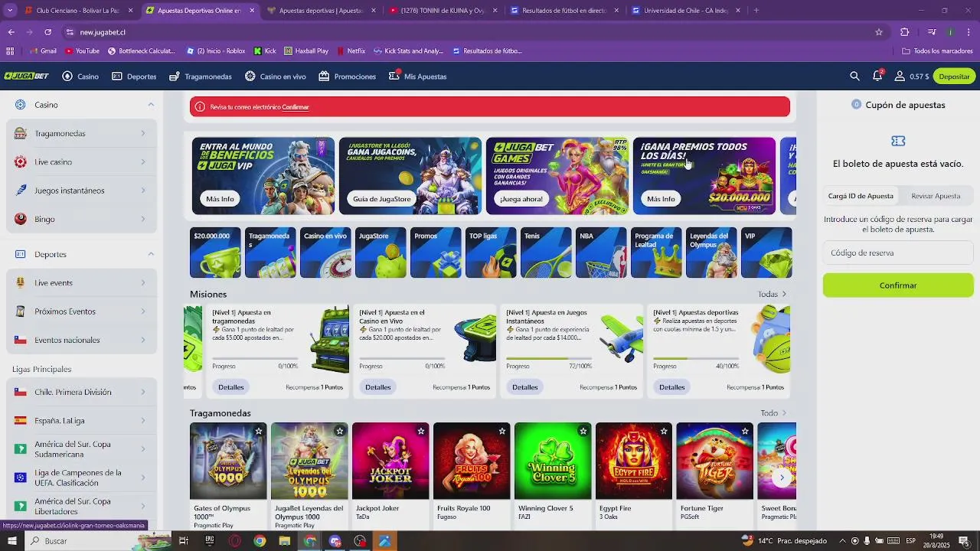Favorite the Gates of Olympus 1000 game

point(259,432)
